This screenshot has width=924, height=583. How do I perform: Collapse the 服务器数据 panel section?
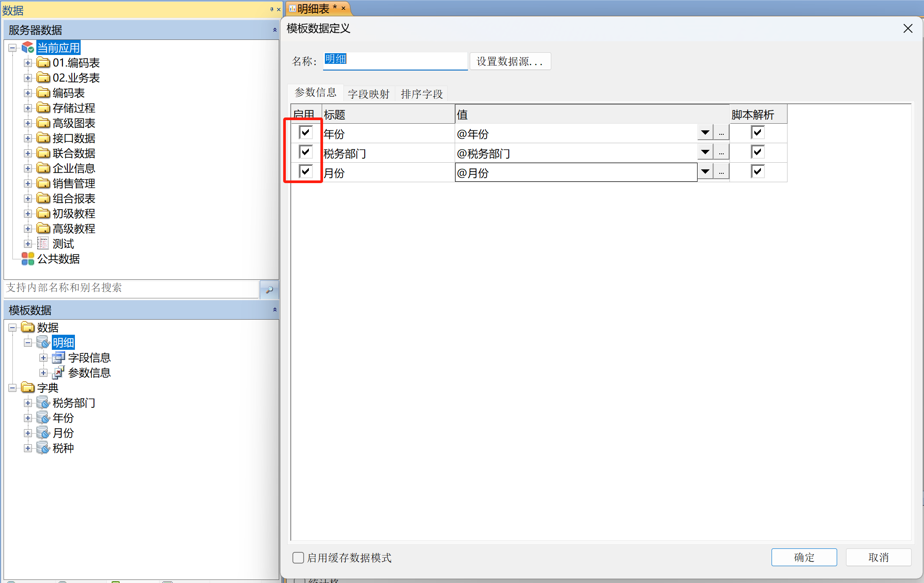click(275, 30)
